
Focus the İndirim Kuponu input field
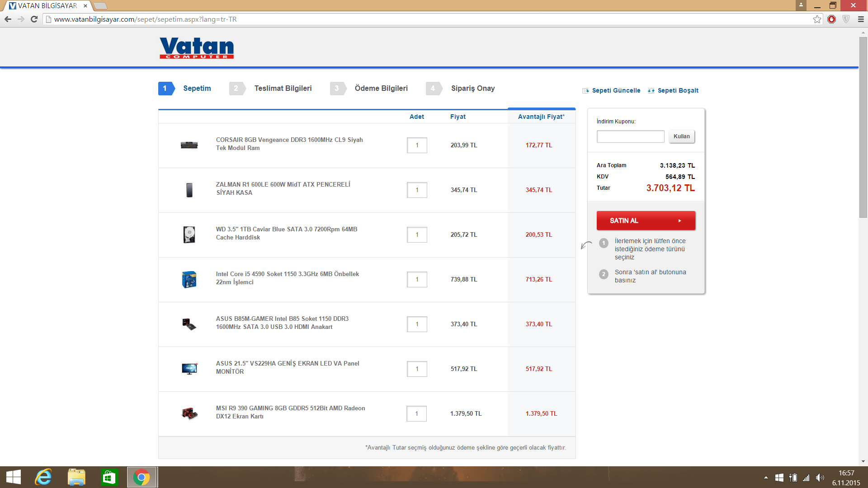pos(630,136)
